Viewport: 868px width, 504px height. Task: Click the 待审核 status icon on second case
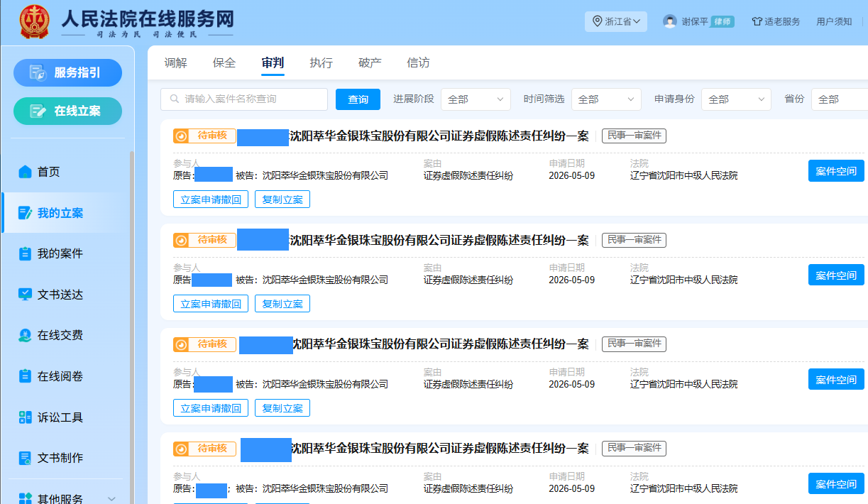click(182, 241)
